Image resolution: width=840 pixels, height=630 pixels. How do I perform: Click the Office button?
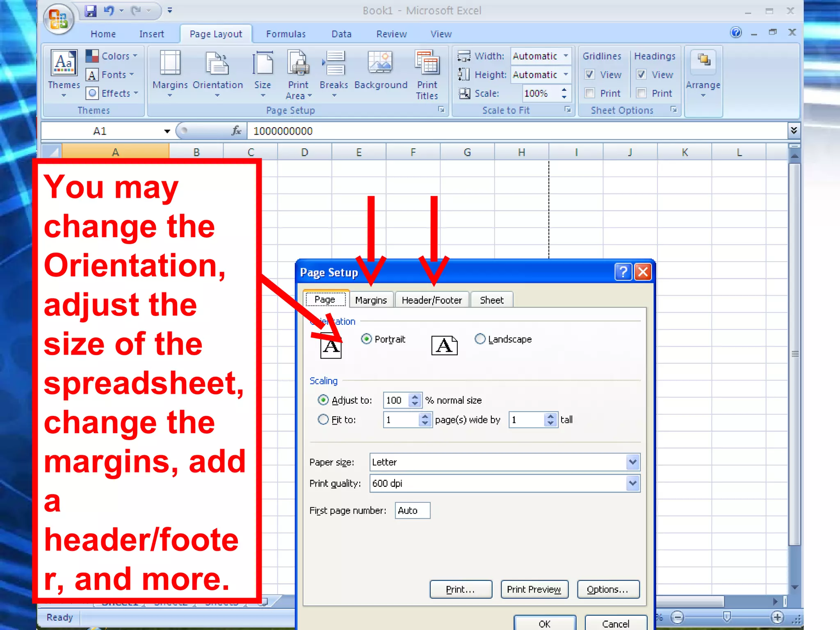click(x=59, y=19)
